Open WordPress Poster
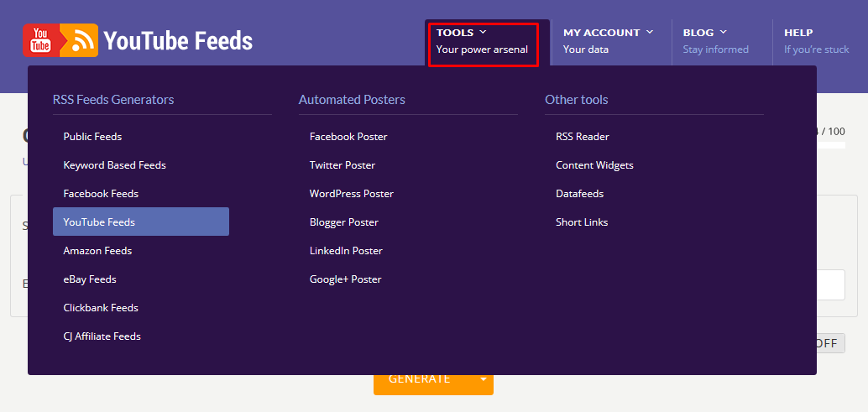Screen dimensions: 868x412 (352, 194)
